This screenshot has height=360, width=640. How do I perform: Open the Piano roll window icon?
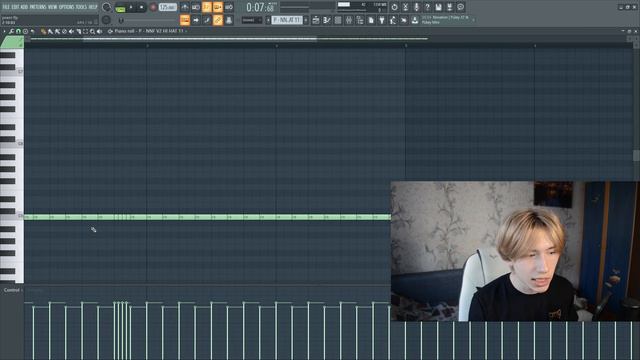point(327,20)
